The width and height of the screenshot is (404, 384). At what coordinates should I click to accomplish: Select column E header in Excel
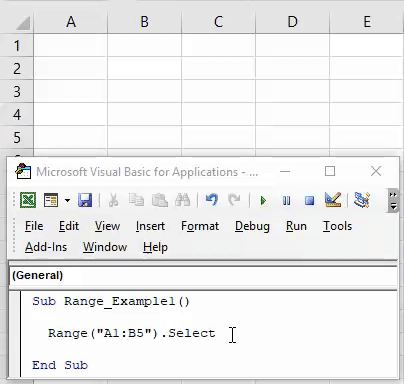tap(367, 22)
